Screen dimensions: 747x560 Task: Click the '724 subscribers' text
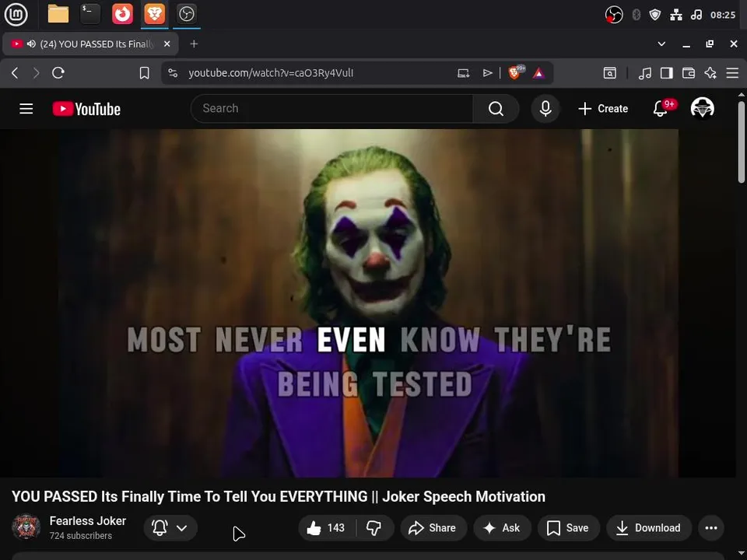point(80,536)
